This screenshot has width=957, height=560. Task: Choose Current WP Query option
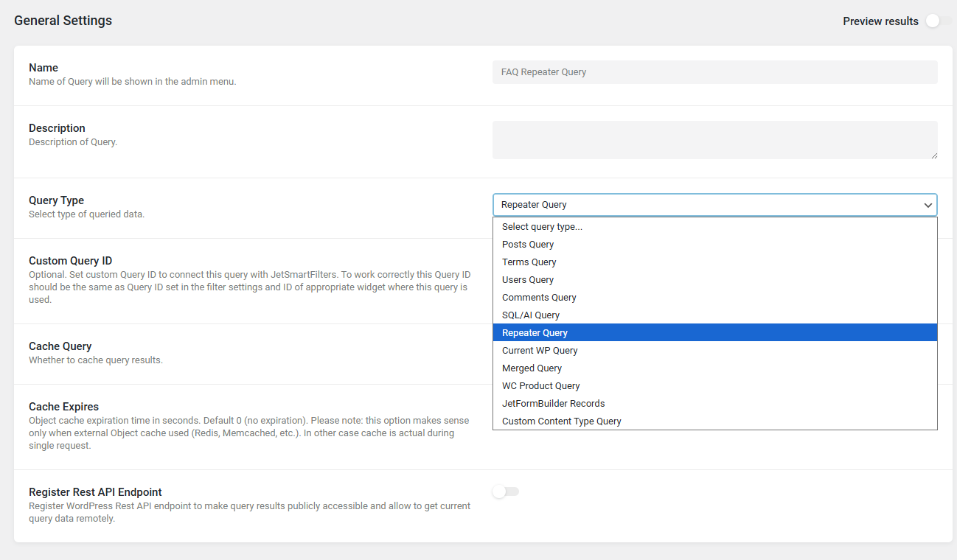click(x=540, y=351)
